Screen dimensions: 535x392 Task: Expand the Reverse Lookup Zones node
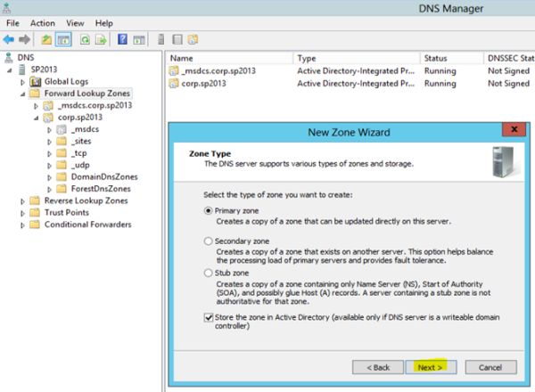(x=22, y=201)
